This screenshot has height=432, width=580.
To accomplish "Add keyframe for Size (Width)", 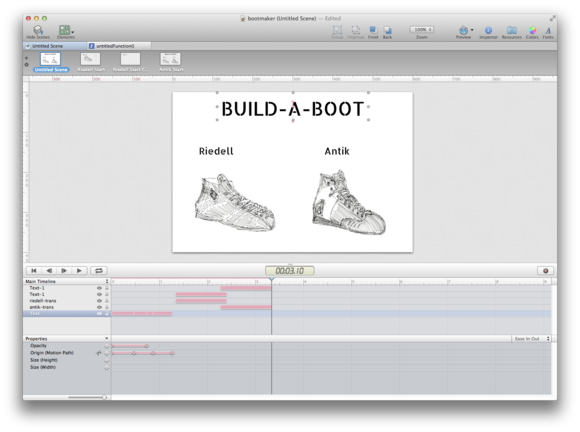I will (x=107, y=368).
